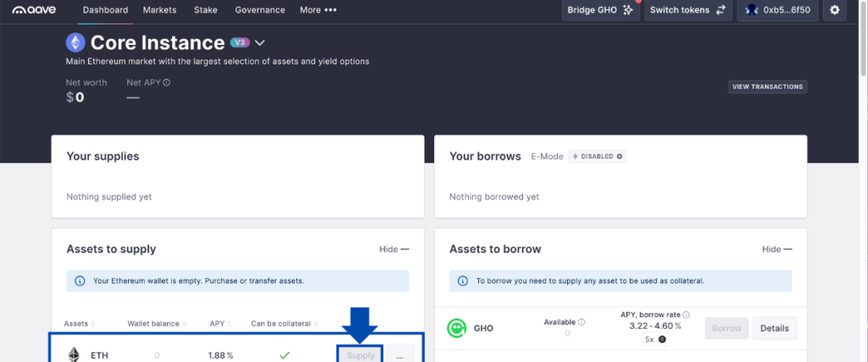Expand the Core Instance market dropdown
Image resolution: width=868 pixels, height=362 pixels.
[x=260, y=42]
